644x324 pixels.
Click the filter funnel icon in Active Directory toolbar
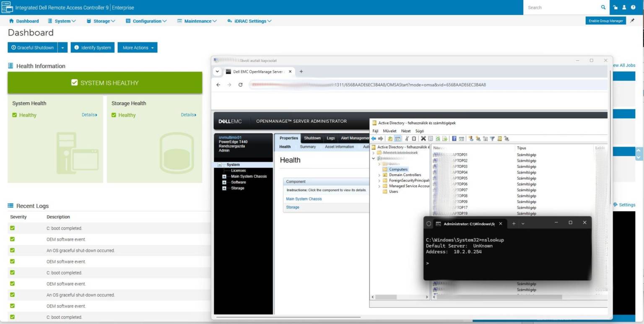tap(493, 138)
